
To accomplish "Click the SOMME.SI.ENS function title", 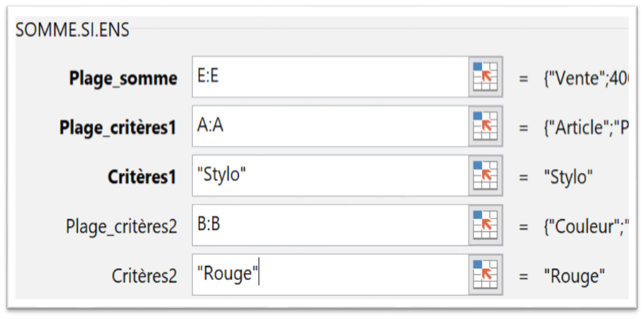I will pos(72,30).
